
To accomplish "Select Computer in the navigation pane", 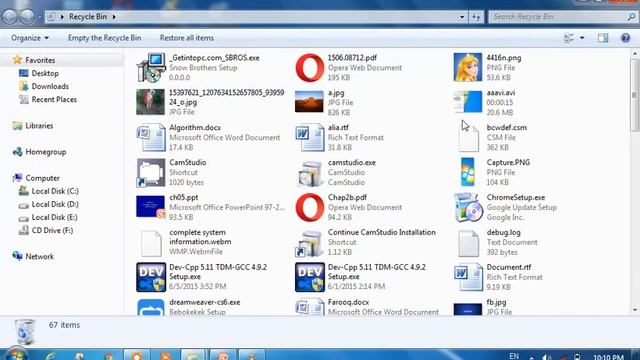I will [x=42, y=178].
